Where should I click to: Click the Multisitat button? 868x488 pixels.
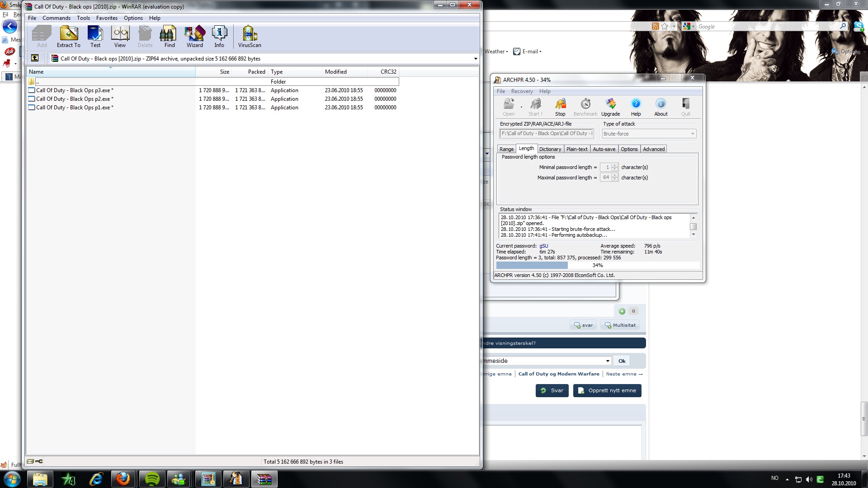coord(620,325)
